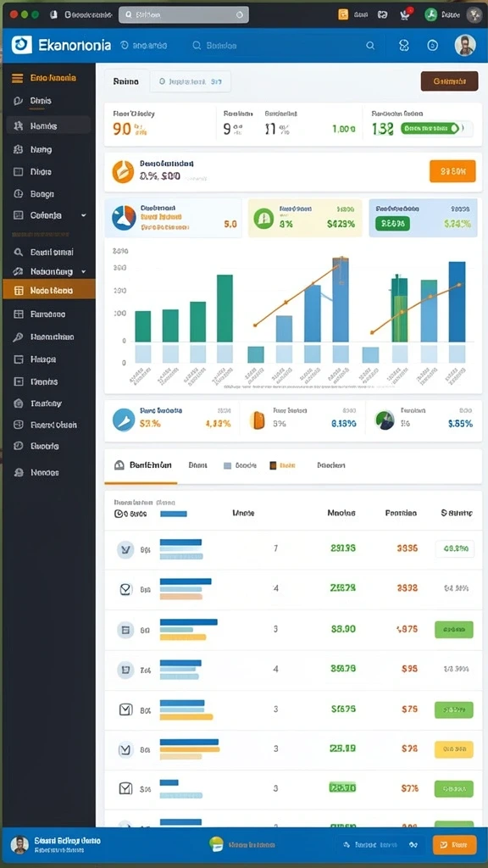
Task: Tick the checkbox in the row showing $7%
Action: pyautogui.click(x=126, y=788)
